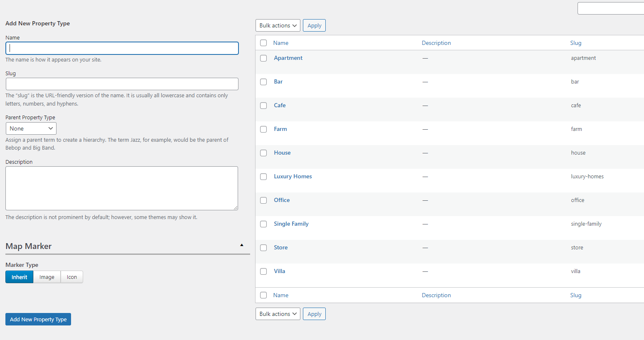Open the top Bulk actions dropdown
The height and width of the screenshot is (340, 644).
point(278,26)
